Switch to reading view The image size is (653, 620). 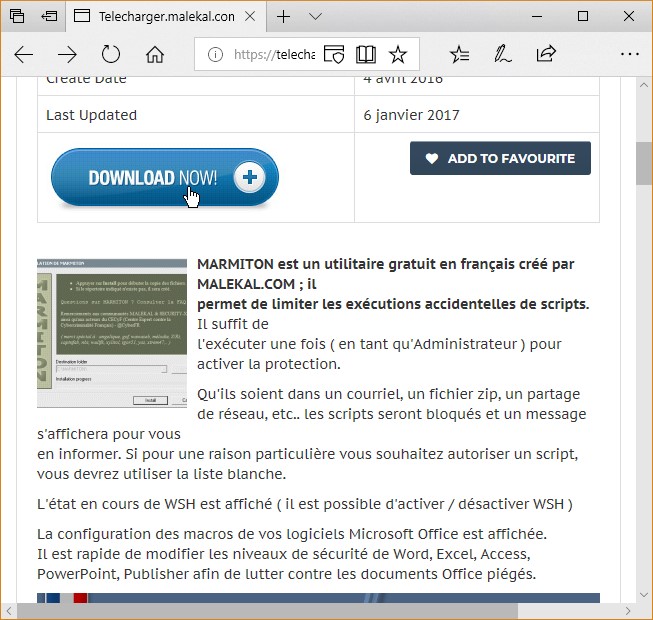point(366,54)
